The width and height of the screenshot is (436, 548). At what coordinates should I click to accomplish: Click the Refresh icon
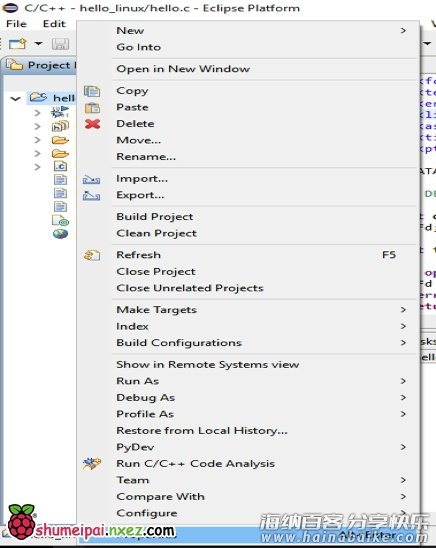point(92,255)
